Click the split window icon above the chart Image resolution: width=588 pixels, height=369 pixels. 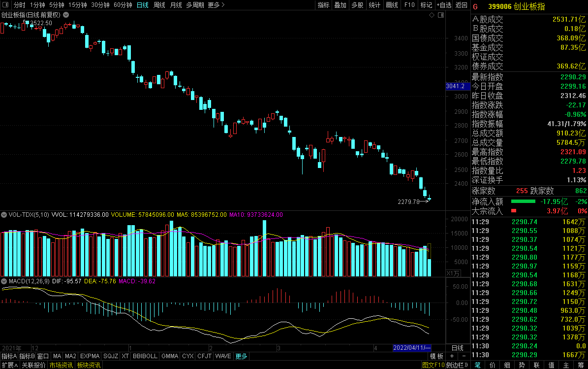click(441, 15)
